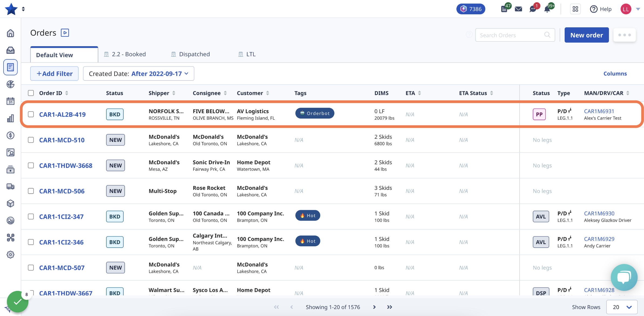Open the Analytics bar-chart icon in the sidebar
This screenshot has height=316, width=644.
pos(10,119)
